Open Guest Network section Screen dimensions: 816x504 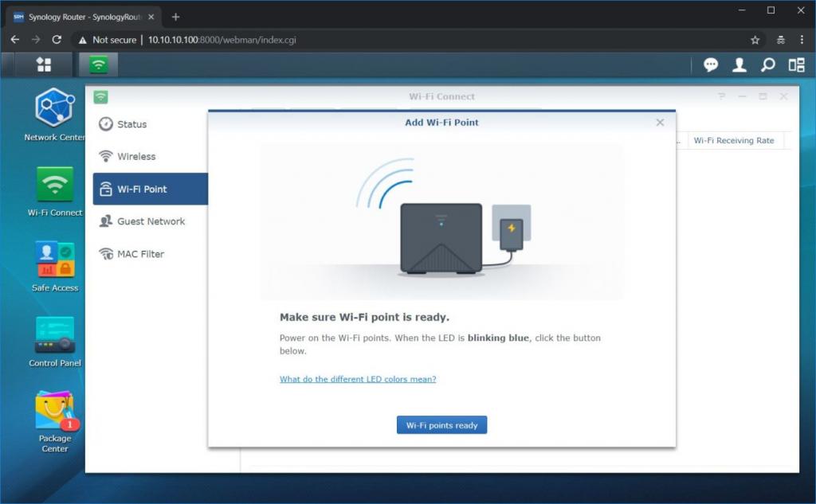[151, 221]
